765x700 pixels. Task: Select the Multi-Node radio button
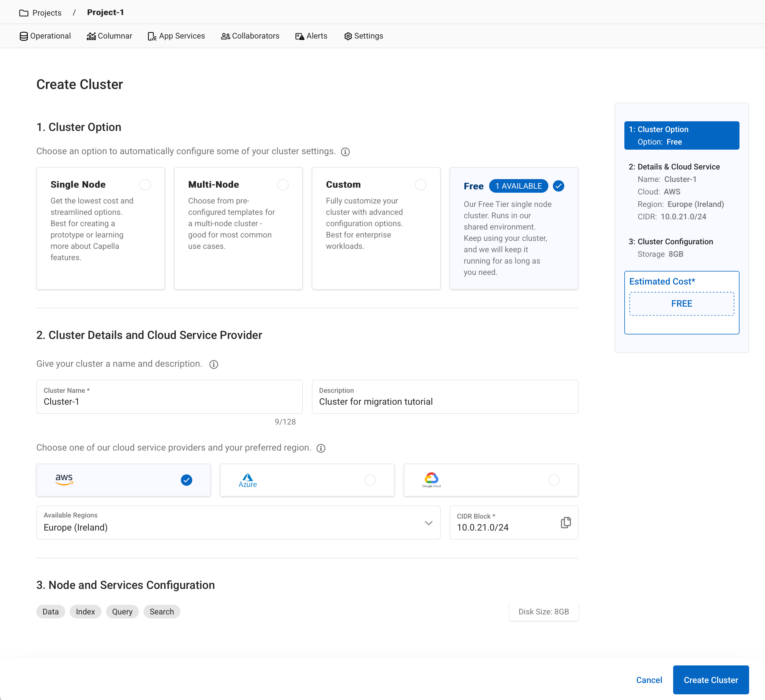[x=283, y=185]
